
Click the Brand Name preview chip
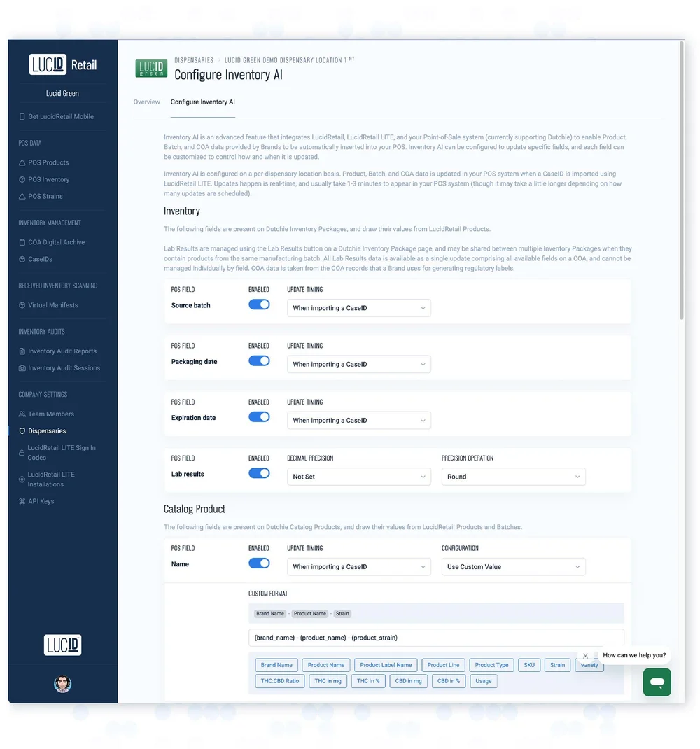[270, 614]
